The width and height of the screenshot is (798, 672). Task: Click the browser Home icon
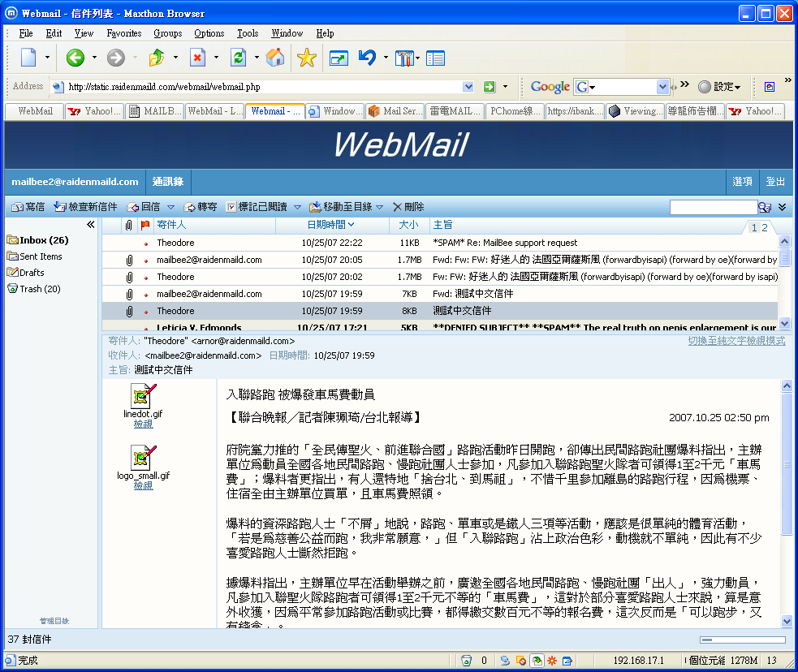pos(275,58)
